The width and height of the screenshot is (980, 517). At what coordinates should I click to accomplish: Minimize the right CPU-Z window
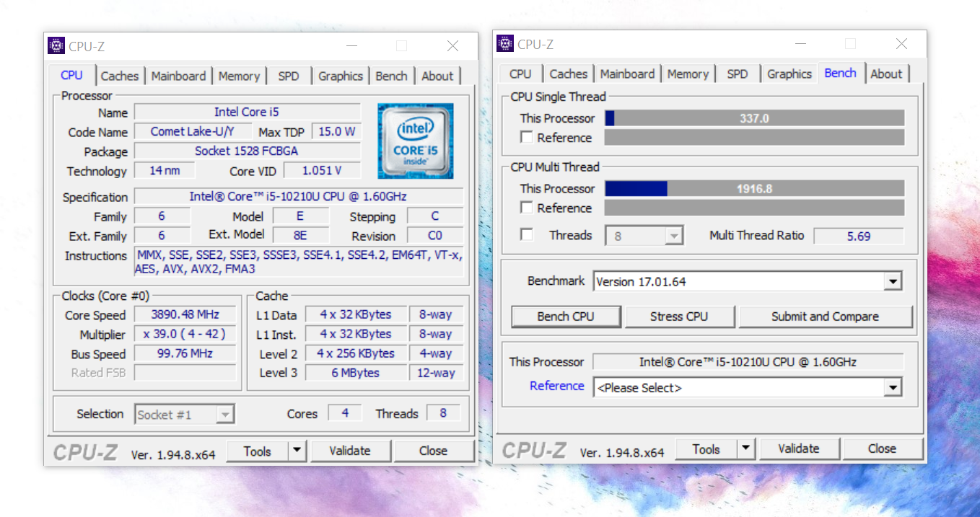pos(800,44)
